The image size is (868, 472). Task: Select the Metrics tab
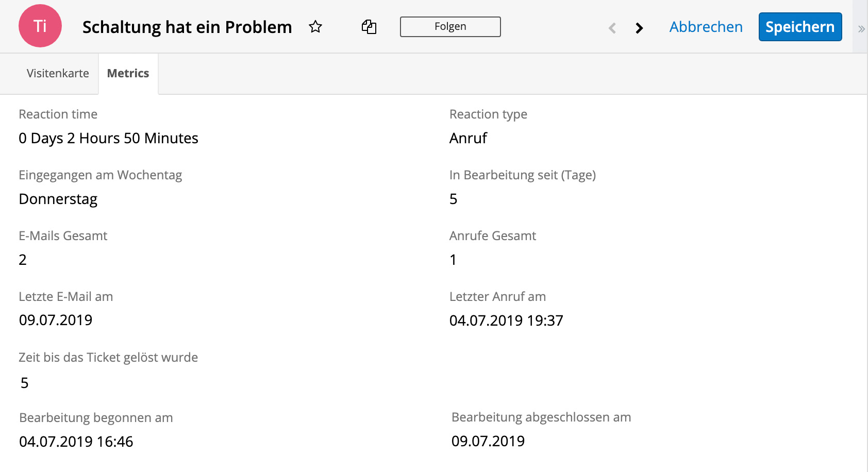128,73
